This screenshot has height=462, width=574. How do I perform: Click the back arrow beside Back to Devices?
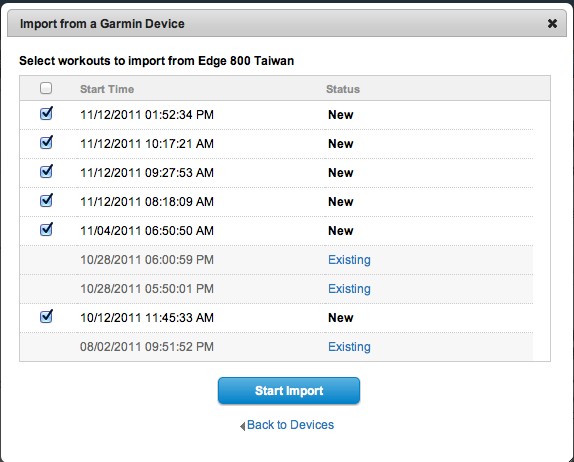point(242,426)
